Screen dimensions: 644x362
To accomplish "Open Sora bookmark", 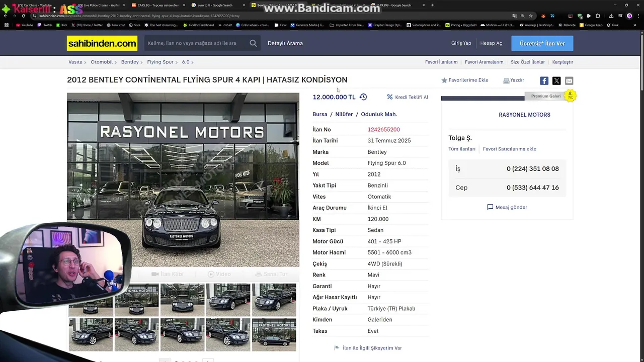I will pos(134,25).
